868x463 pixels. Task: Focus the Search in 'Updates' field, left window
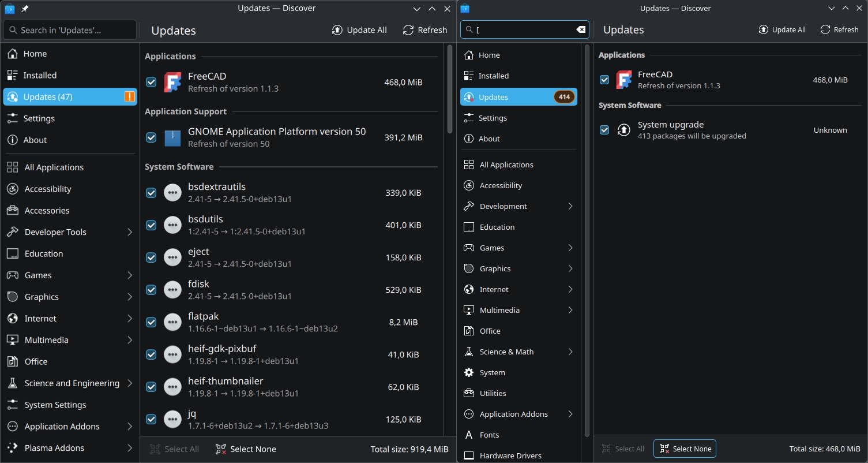point(70,30)
